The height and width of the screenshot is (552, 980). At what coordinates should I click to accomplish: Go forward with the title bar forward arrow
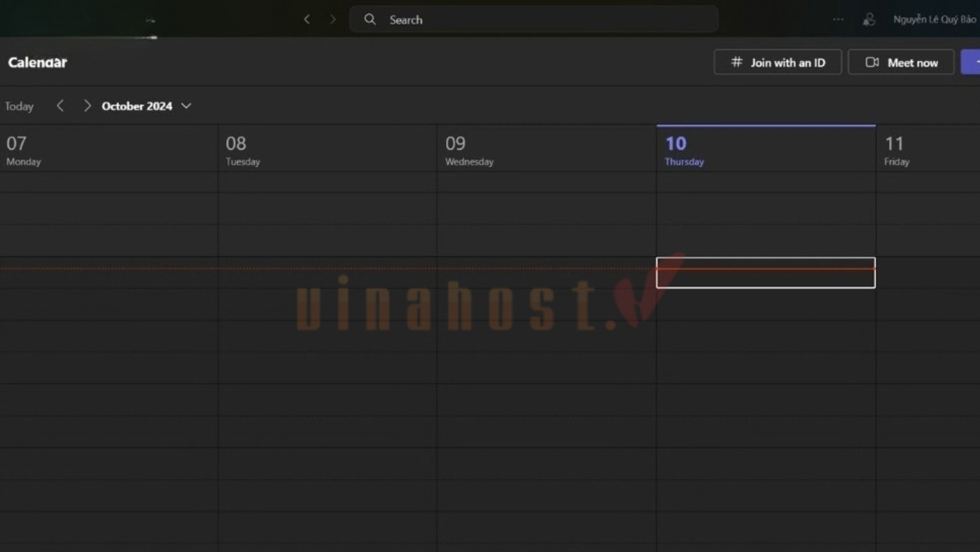click(x=332, y=20)
